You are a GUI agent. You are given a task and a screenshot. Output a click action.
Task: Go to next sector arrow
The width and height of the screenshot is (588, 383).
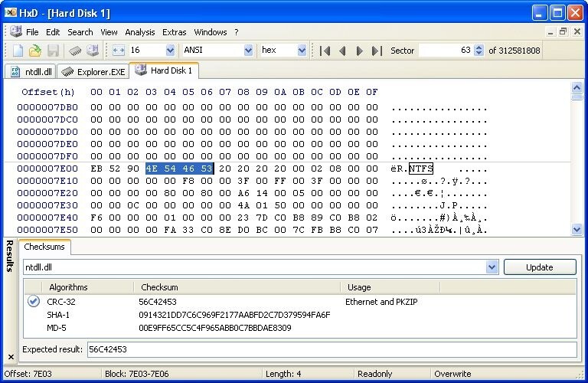point(359,51)
